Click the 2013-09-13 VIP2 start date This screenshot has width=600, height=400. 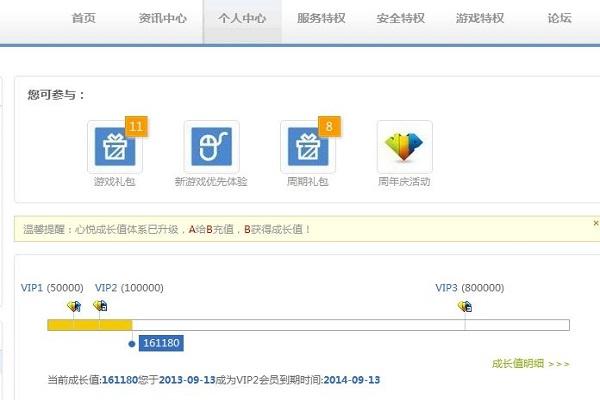(187, 380)
